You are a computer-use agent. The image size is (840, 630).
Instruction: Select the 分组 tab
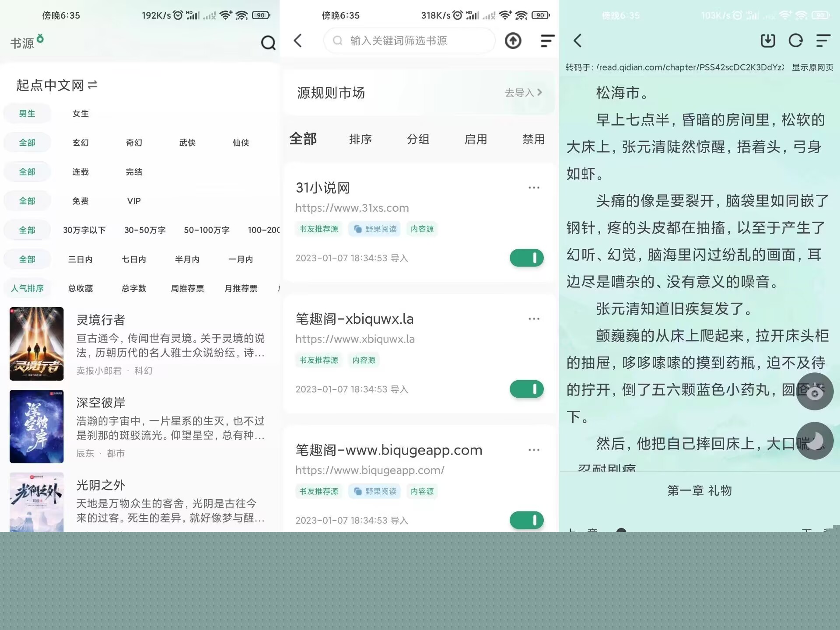(x=418, y=139)
